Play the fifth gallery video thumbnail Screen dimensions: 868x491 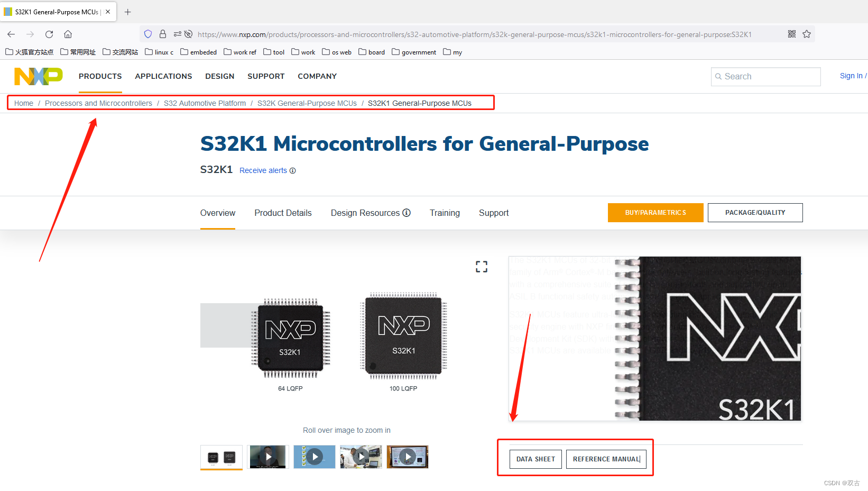[x=408, y=457]
